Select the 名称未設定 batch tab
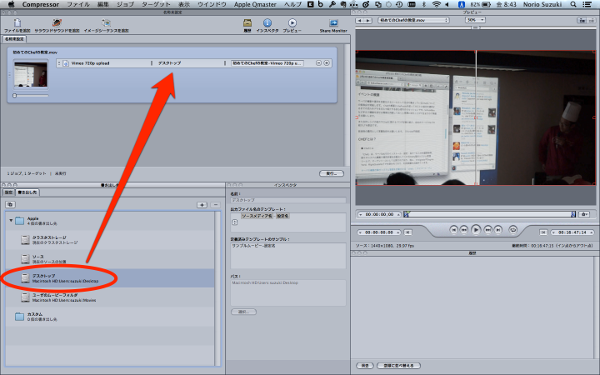 15,39
